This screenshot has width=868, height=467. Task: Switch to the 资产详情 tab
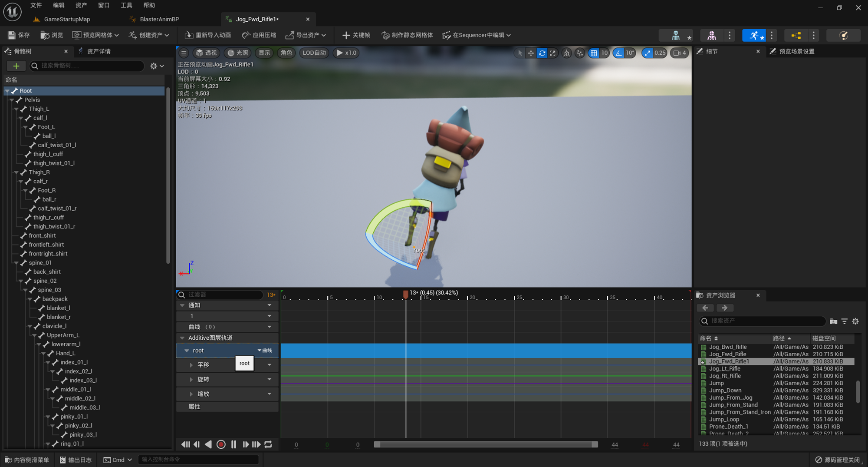[x=99, y=51]
